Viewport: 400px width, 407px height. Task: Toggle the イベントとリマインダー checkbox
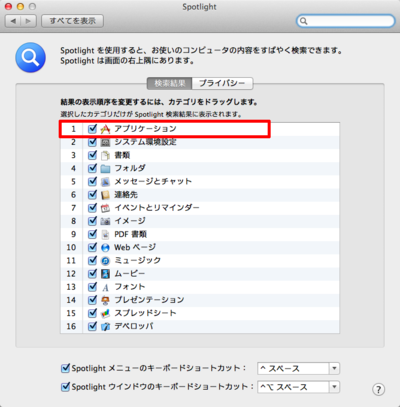tap(92, 208)
